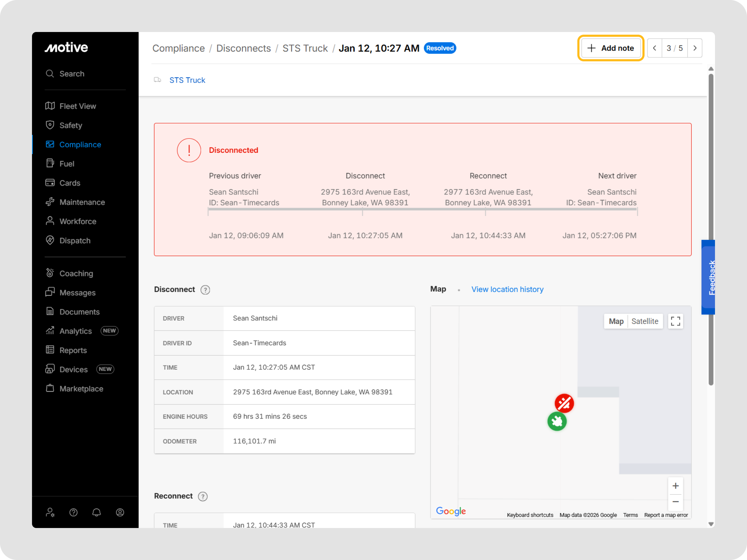Open admin settings person-gear icon

[50, 513]
